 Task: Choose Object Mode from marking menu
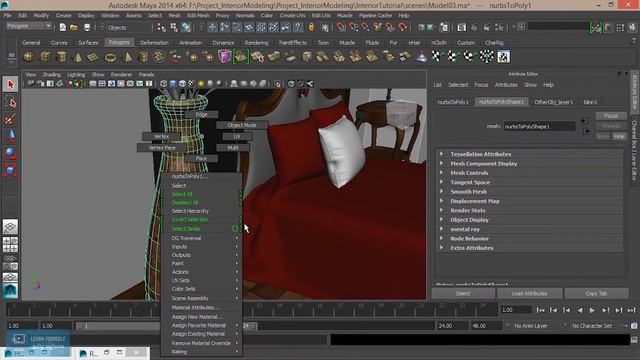click(242, 125)
